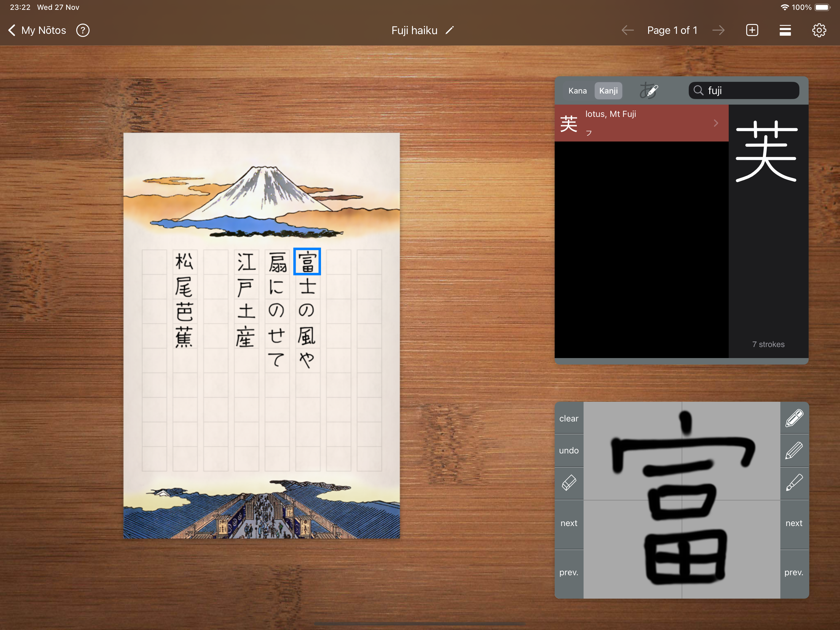The image size is (840, 630).
Task: Select the て character cell
Action: pyautogui.click(x=277, y=360)
